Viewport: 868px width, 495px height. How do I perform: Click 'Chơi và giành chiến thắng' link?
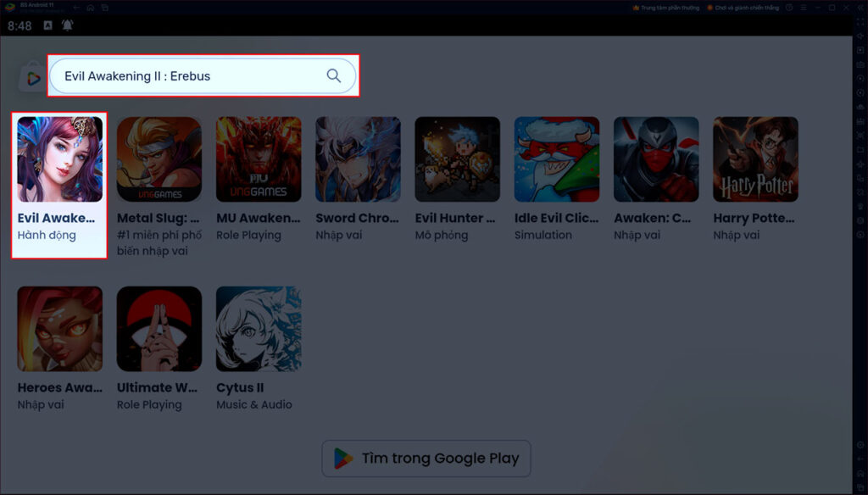(745, 7)
